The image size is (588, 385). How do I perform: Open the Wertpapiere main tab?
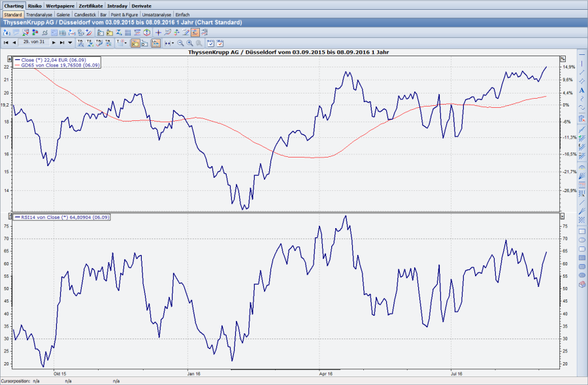tap(59, 5)
